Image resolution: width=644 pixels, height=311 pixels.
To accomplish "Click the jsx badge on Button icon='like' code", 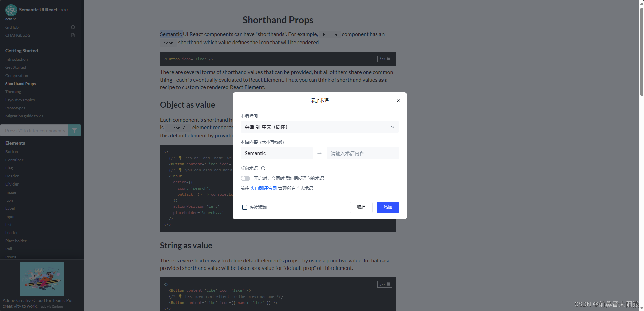I will click(x=385, y=59).
